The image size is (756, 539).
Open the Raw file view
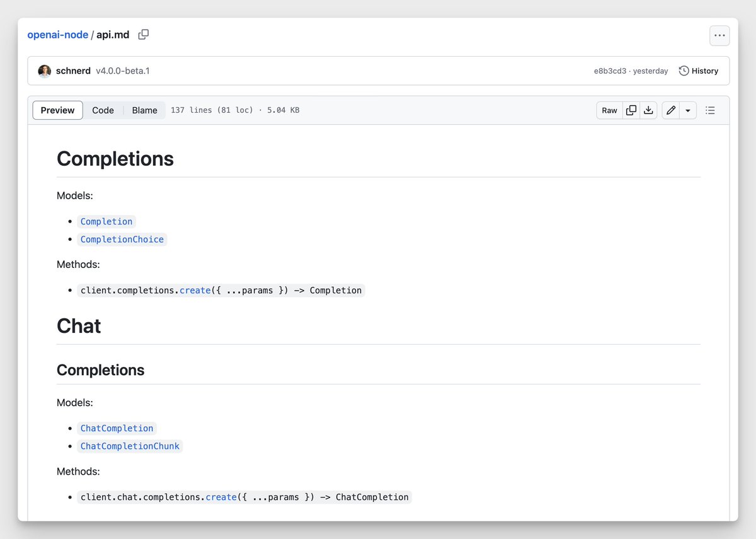click(609, 110)
